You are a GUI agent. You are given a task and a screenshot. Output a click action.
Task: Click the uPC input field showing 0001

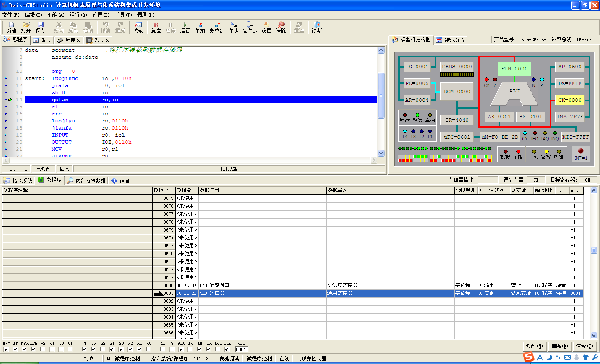(x=242, y=349)
